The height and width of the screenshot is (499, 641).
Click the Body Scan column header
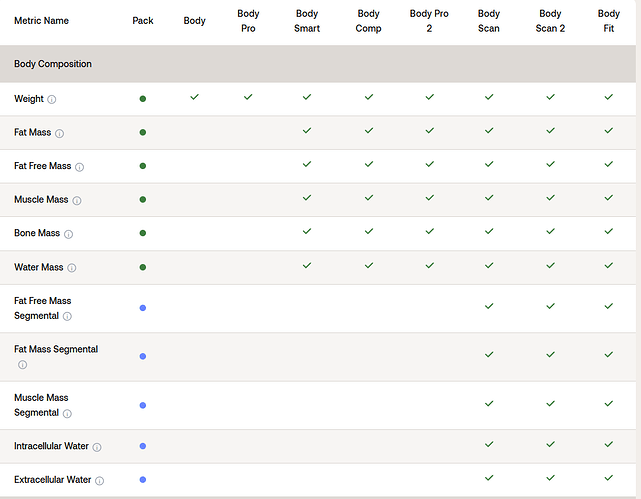click(489, 21)
